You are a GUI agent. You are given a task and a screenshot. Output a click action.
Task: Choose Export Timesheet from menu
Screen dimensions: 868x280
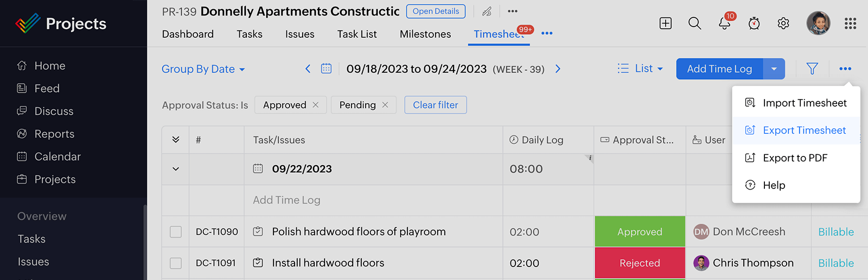tap(804, 131)
